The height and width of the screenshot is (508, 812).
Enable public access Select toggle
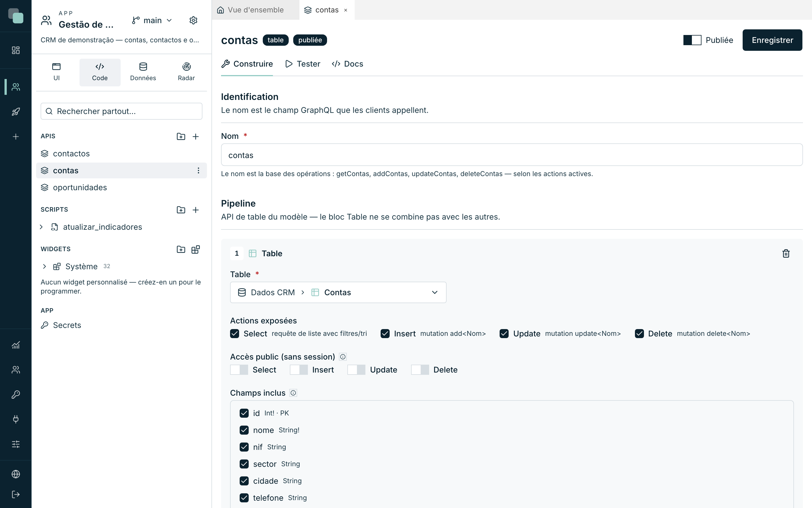coord(239,370)
